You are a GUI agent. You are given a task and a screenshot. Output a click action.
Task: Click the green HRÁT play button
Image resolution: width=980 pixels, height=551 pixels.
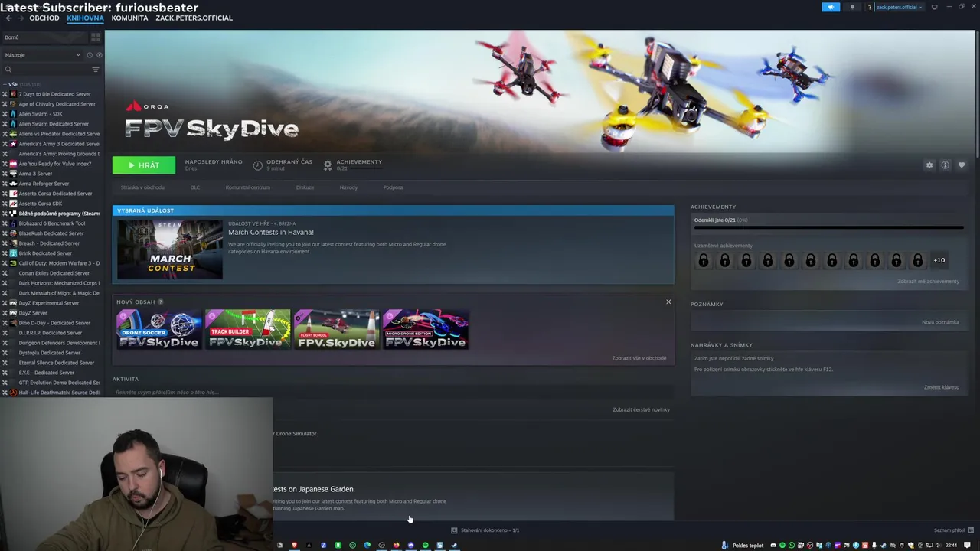[x=144, y=165]
